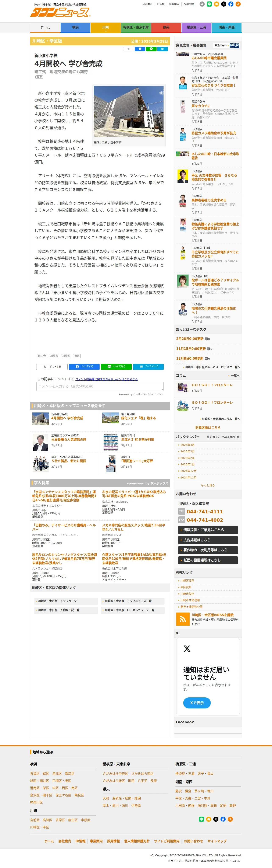This screenshot has height=868, width=272.
Task: Click 情報提供・ご意見はこちら button
Action: (x=208, y=530)
